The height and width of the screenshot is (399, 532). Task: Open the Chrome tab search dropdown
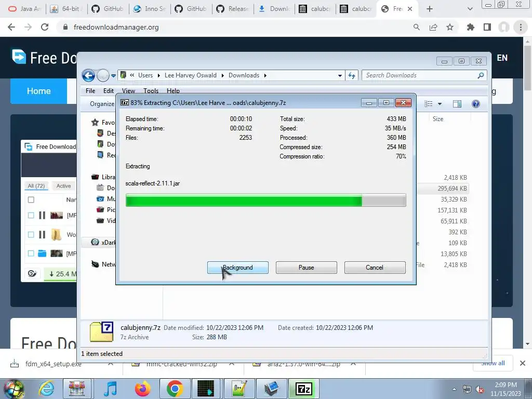(470, 9)
